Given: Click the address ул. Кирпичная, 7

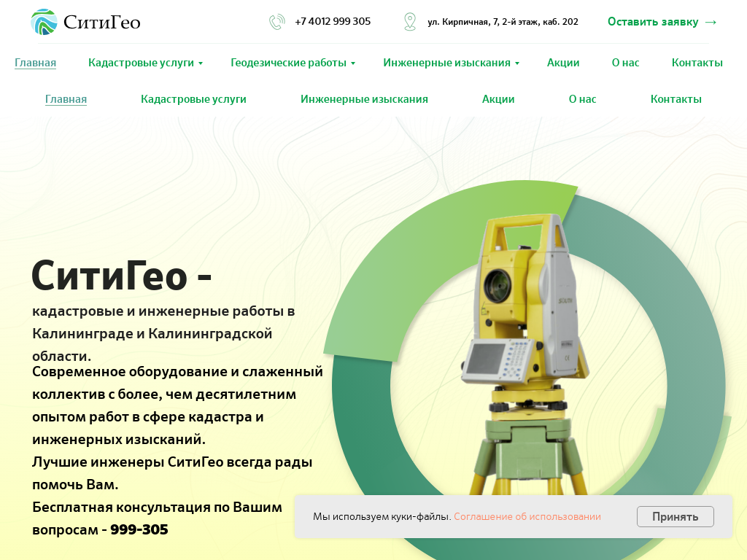Looking at the screenshot, I should (503, 22).
